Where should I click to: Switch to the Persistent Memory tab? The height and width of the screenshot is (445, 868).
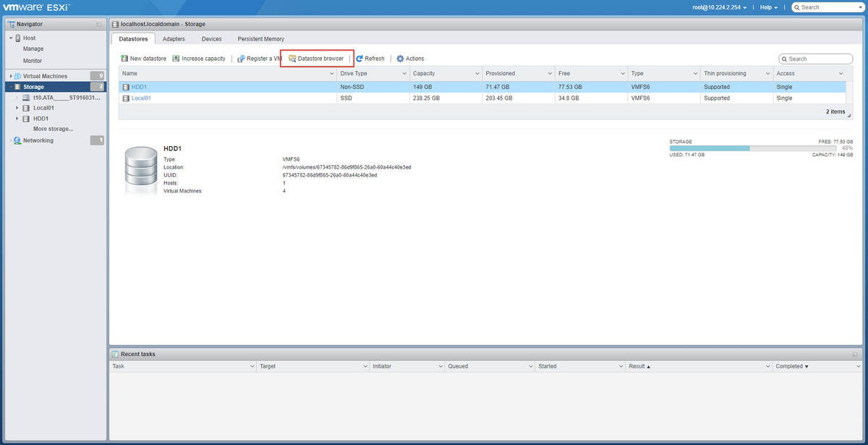261,38
